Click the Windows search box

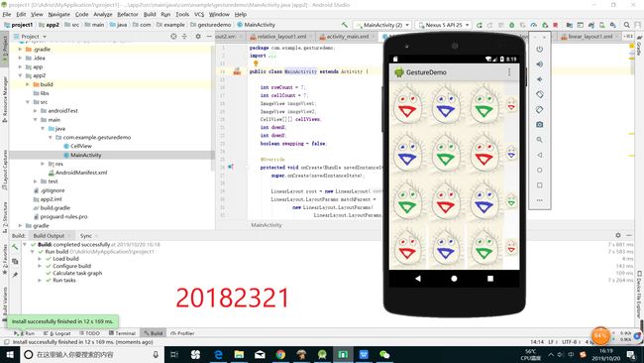91,354
